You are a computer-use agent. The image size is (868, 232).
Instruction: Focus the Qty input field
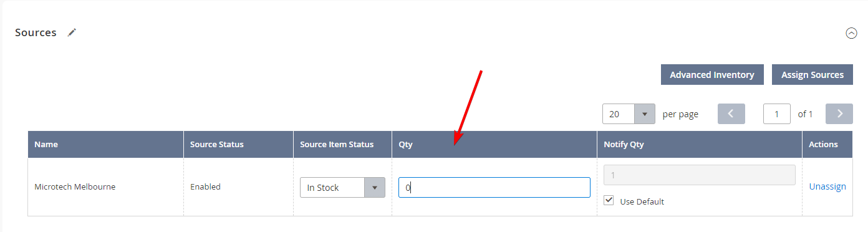pyautogui.click(x=494, y=187)
